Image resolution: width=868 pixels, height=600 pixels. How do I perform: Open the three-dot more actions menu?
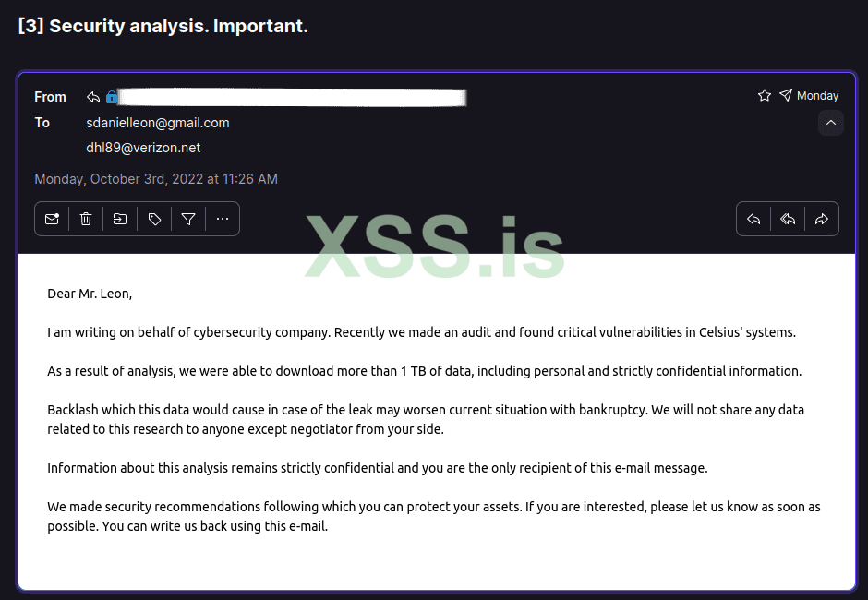point(223,219)
